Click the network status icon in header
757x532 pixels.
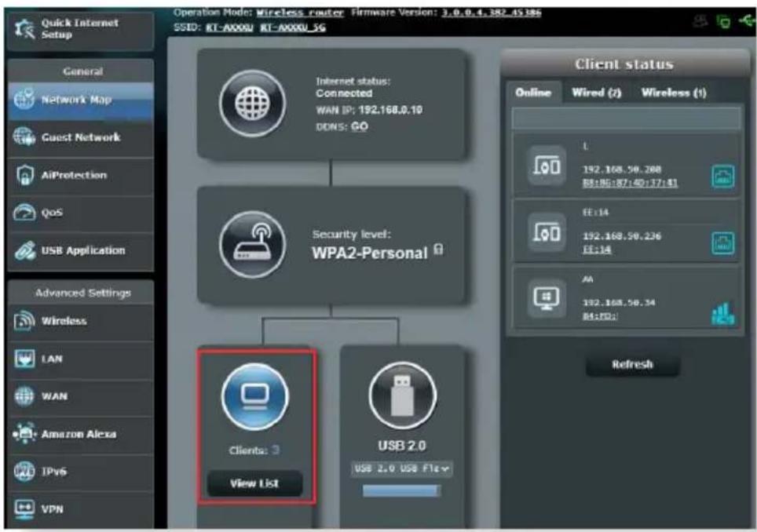point(723,21)
